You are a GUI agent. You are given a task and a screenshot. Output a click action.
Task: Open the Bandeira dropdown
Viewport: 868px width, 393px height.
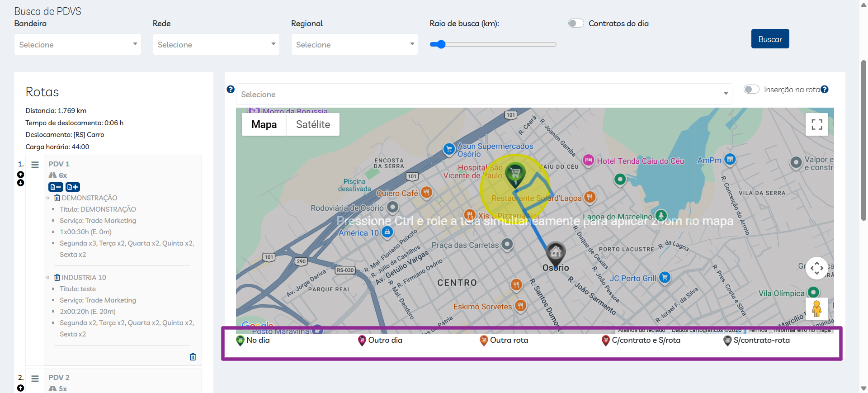(78, 45)
